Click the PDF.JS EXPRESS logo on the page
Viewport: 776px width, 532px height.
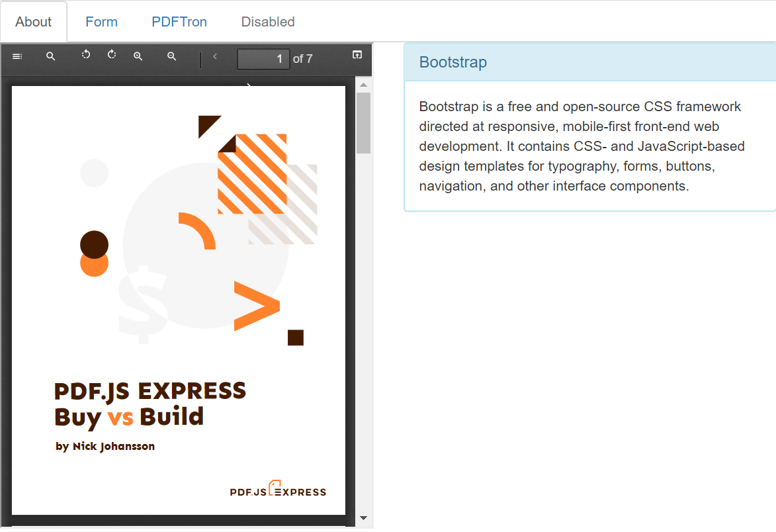tap(278, 490)
